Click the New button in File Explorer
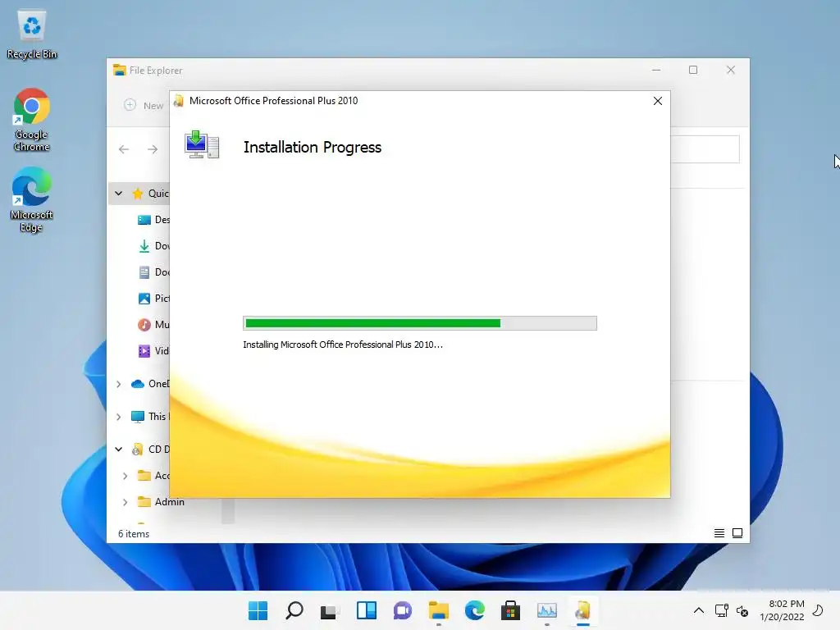This screenshot has height=630, width=840. coord(144,106)
